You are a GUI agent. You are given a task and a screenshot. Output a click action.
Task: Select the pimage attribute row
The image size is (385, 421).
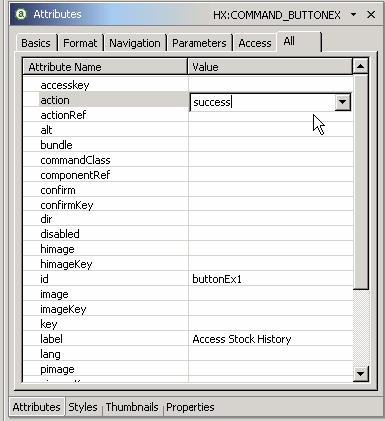(188, 369)
